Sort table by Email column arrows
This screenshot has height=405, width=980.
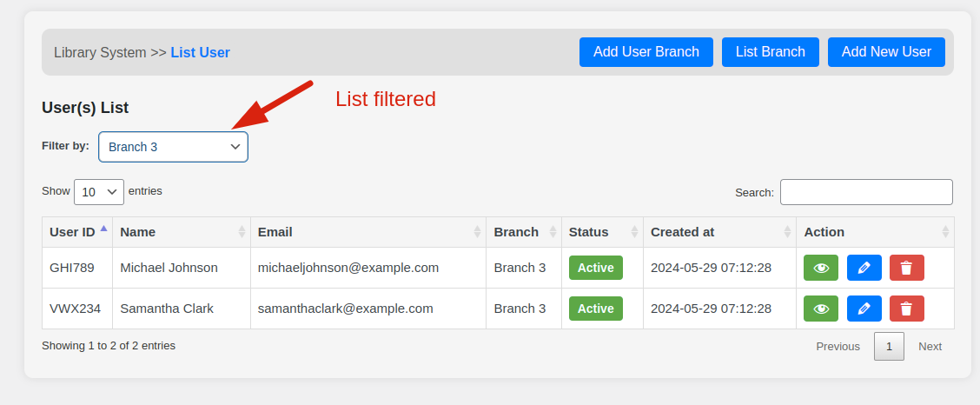click(477, 232)
